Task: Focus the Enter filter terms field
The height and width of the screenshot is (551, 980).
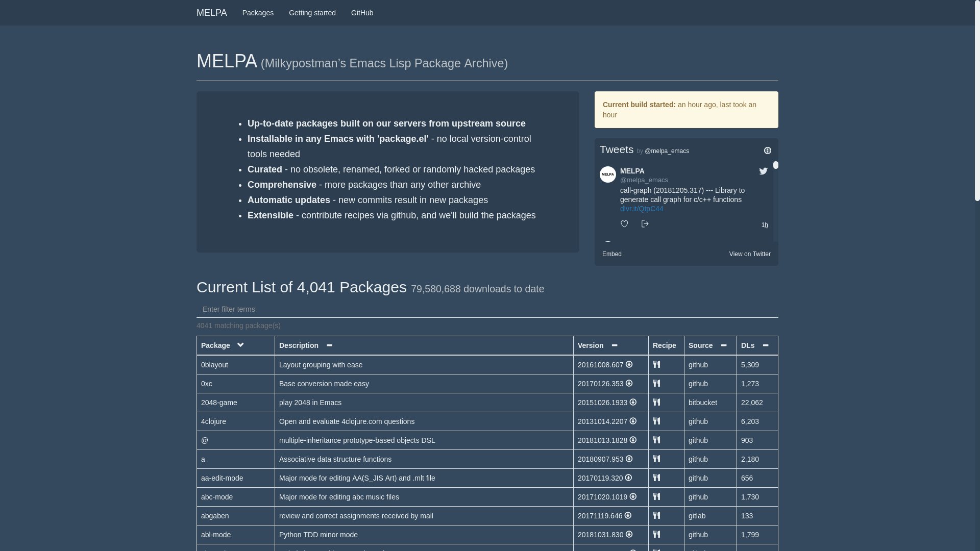Action: click(x=487, y=309)
